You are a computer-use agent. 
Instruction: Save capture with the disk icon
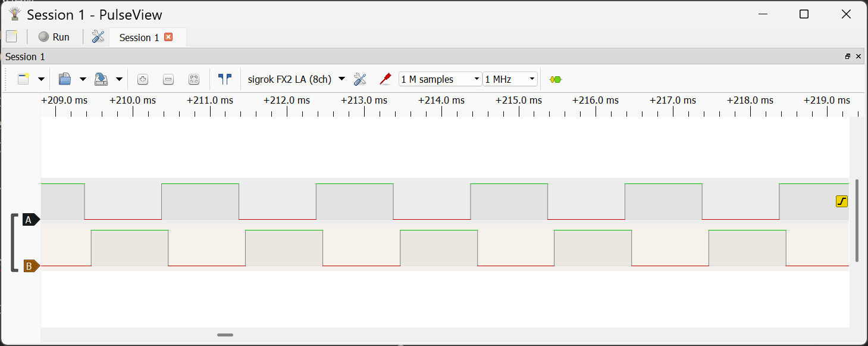click(x=101, y=79)
